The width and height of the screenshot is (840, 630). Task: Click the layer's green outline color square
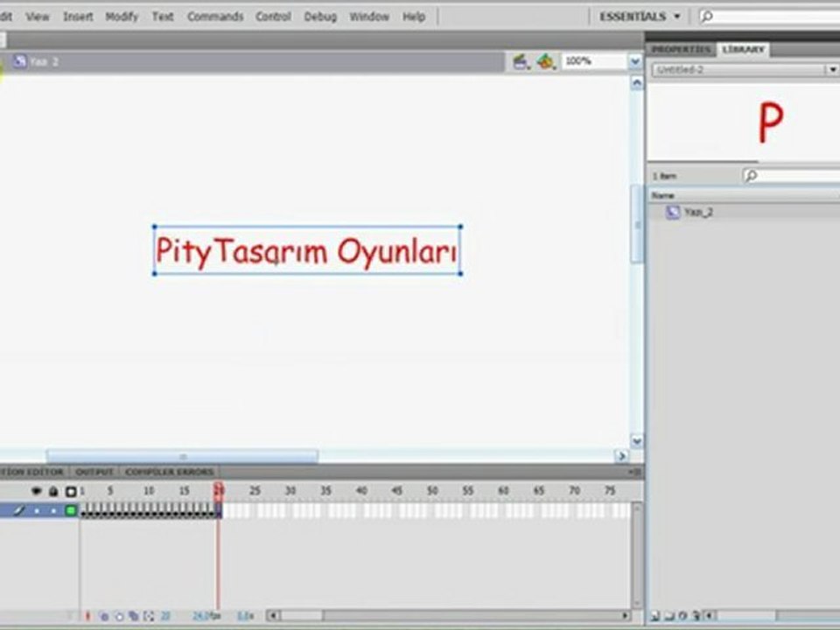71,510
